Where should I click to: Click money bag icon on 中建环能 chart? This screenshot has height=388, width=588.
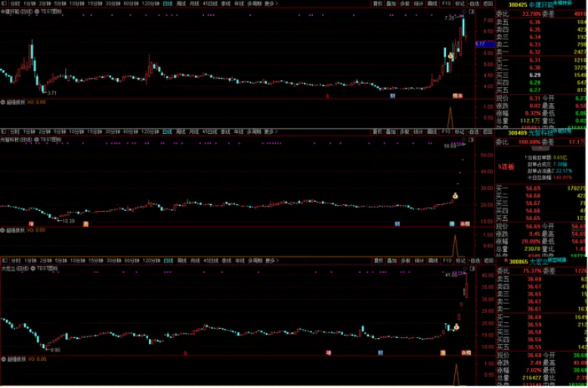click(x=451, y=55)
